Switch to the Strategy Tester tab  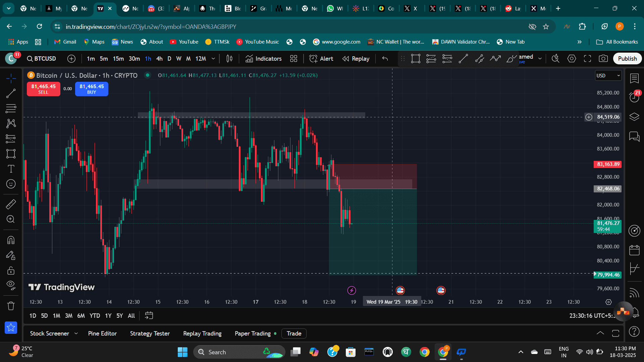point(150,334)
